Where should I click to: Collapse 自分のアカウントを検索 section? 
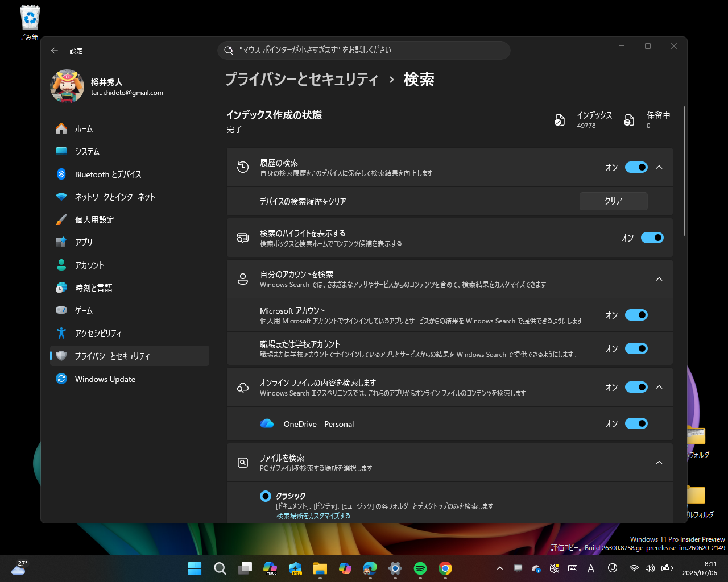(659, 279)
